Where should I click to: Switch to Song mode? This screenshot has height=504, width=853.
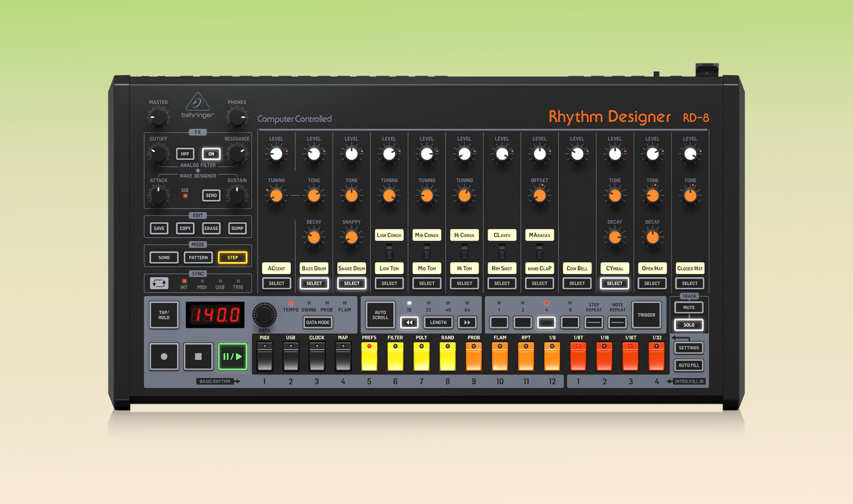(164, 257)
